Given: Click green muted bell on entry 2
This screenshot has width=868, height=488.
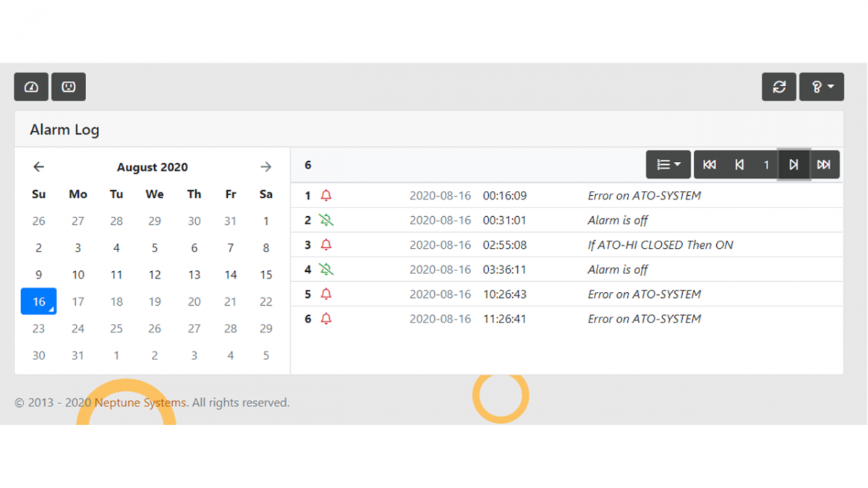Looking at the screenshot, I should coord(326,220).
